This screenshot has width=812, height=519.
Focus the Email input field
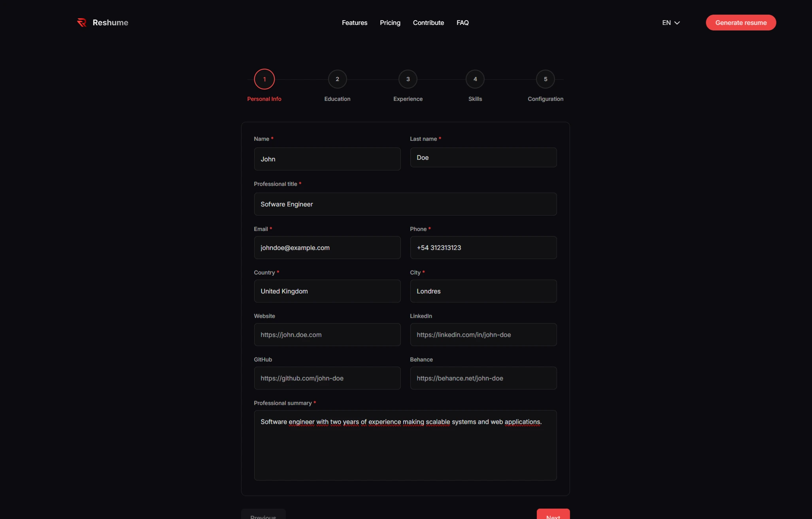(x=327, y=248)
